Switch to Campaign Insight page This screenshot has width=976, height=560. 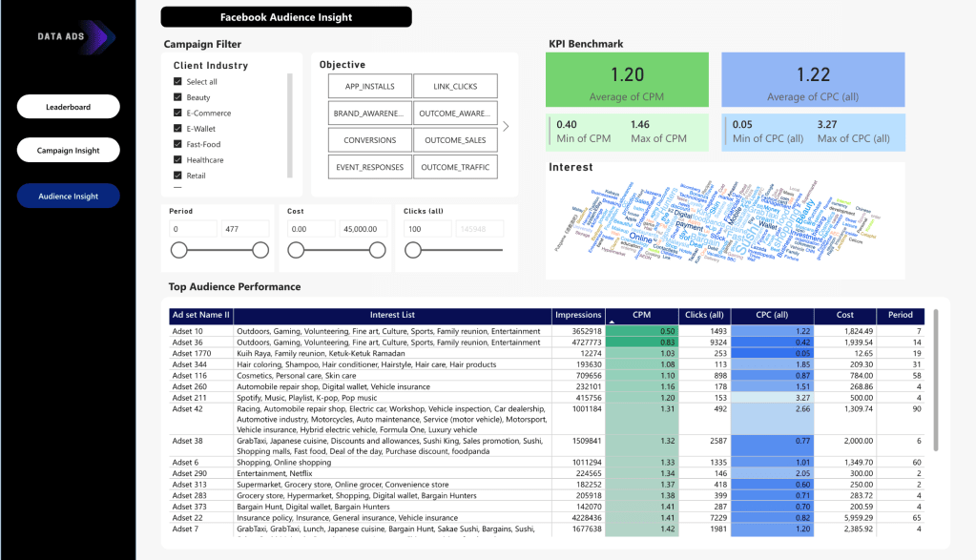(69, 151)
